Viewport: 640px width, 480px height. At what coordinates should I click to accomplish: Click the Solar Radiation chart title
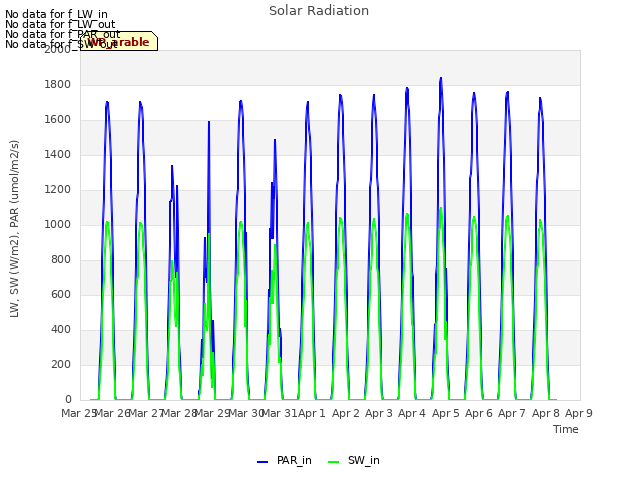click(x=319, y=11)
